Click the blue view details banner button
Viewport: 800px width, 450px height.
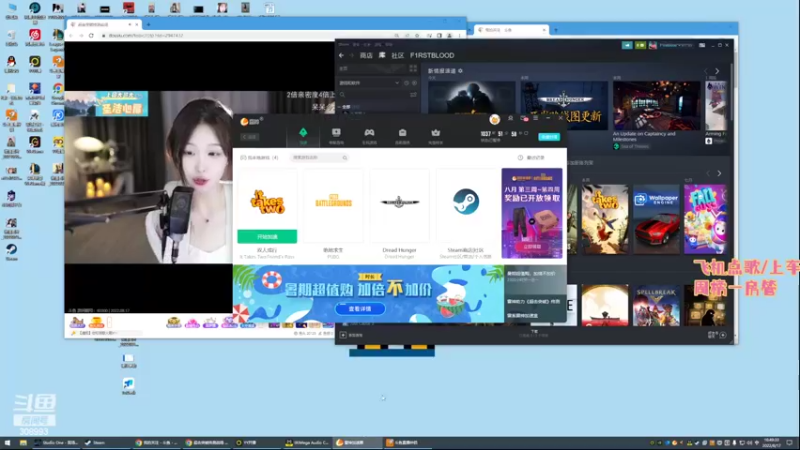pyautogui.click(x=360, y=309)
